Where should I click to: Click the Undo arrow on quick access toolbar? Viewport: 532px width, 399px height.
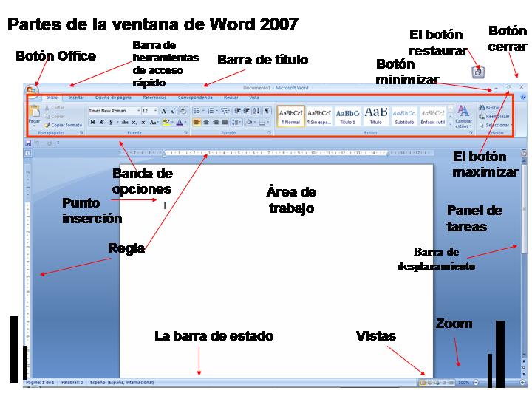[37, 143]
